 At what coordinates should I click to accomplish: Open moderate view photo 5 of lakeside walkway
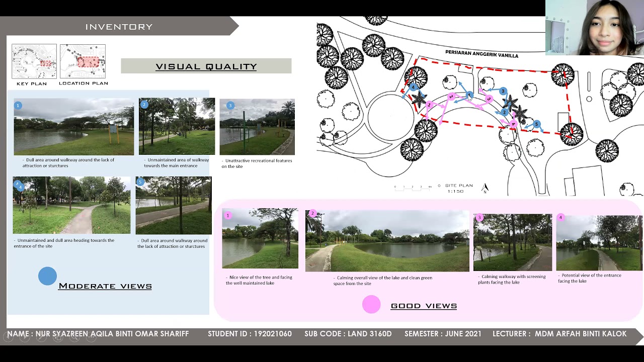point(174,205)
